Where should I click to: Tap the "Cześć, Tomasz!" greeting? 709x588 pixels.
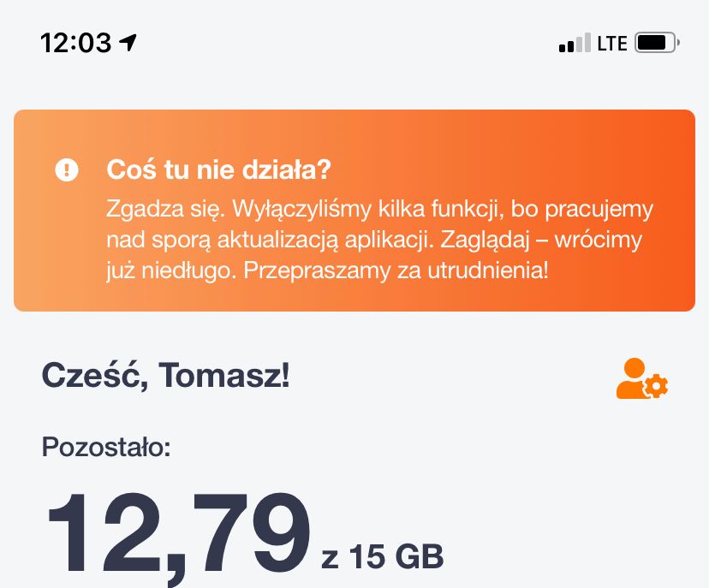click(165, 375)
